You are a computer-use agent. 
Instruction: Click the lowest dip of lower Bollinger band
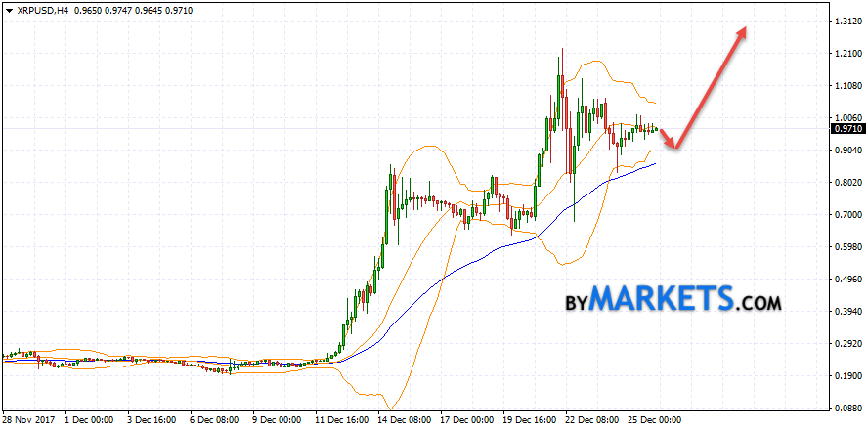[391, 408]
